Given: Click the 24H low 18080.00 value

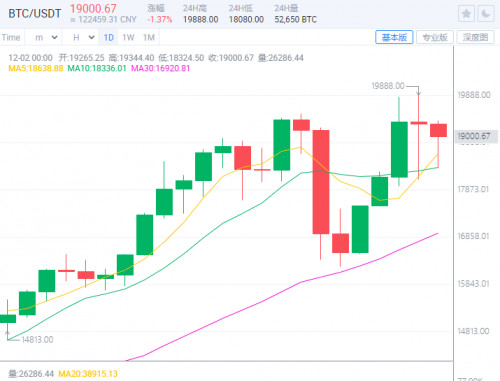Looking at the screenshot, I should pos(246,20).
